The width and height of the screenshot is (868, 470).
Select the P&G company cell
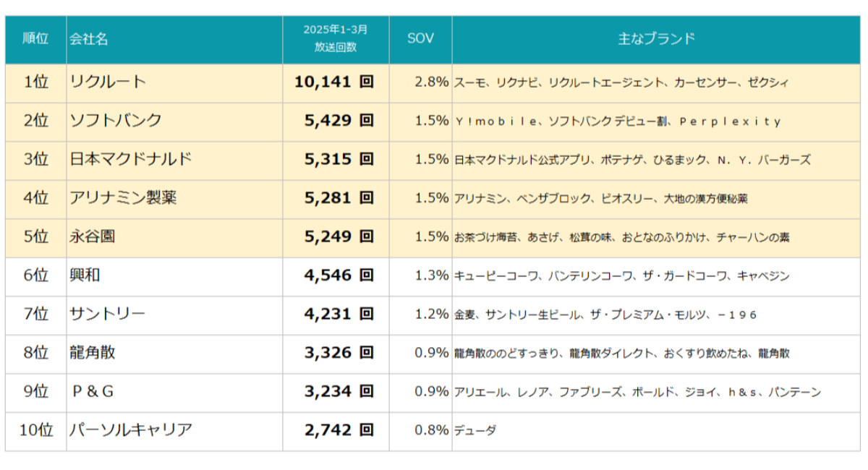click(93, 392)
